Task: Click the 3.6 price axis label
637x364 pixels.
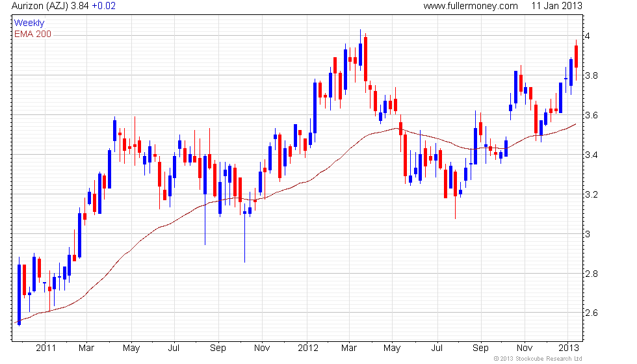Action: [x=591, y=116]
